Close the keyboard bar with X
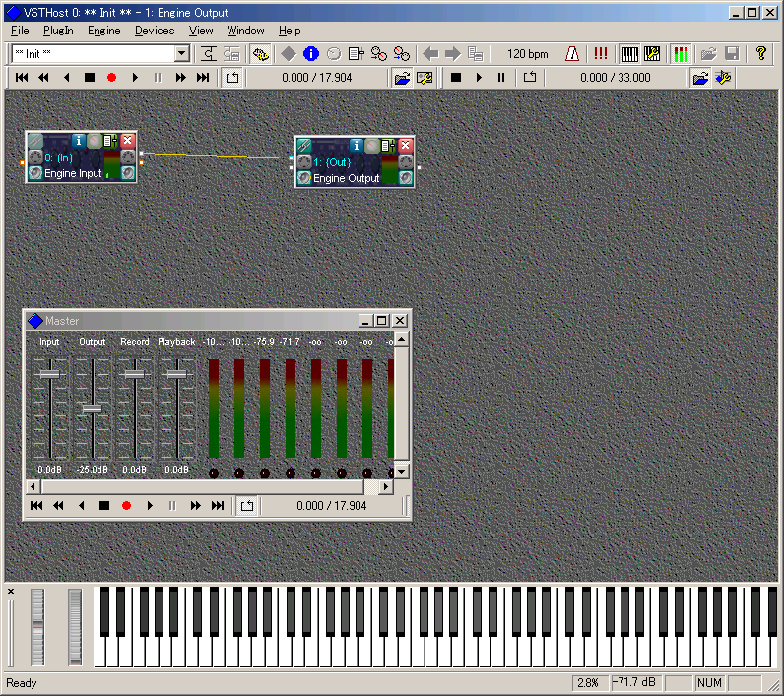 pyautogui.click(x=11, y=592)
